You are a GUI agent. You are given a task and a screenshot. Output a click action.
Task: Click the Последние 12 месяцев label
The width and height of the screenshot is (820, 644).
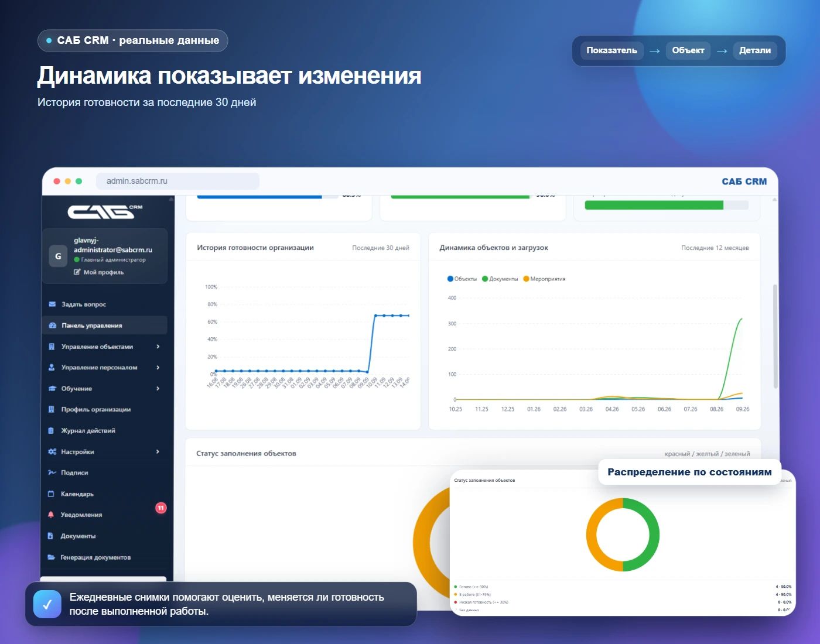point(715,248)
